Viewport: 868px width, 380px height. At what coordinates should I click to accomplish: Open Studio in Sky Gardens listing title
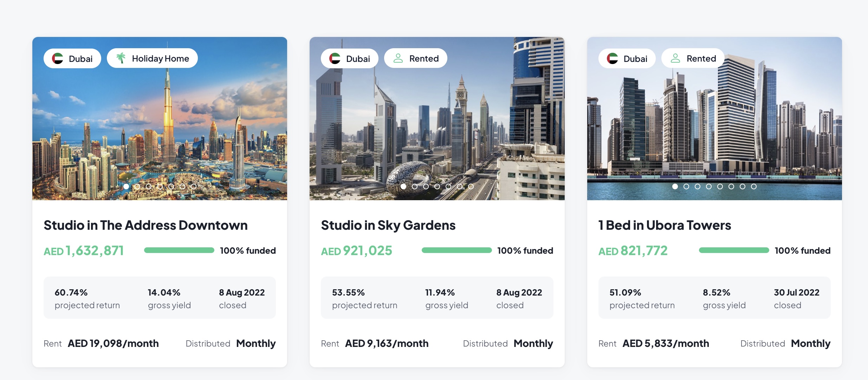point(388,225)
